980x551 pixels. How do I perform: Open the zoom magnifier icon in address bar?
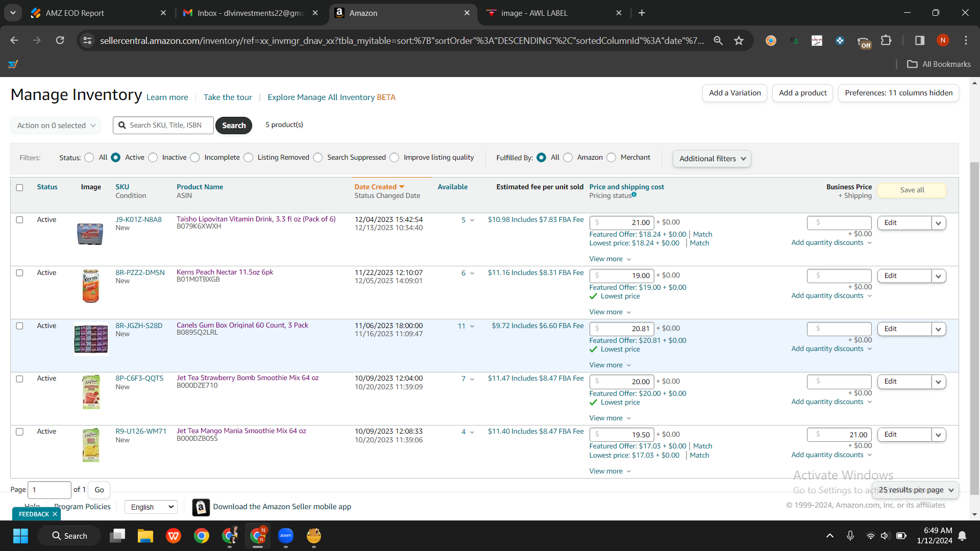718,40
